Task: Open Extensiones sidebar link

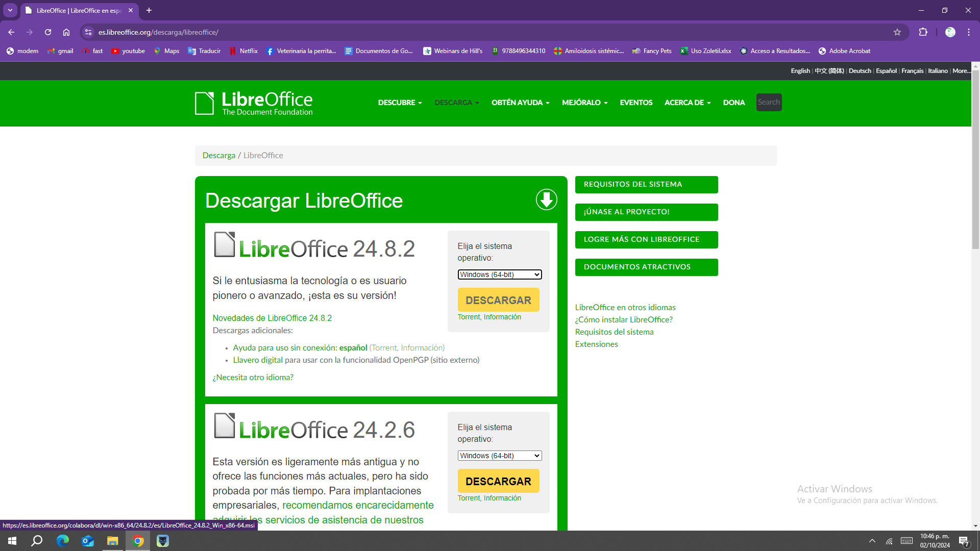Action: pyautogui.click(x=596, y=344)
